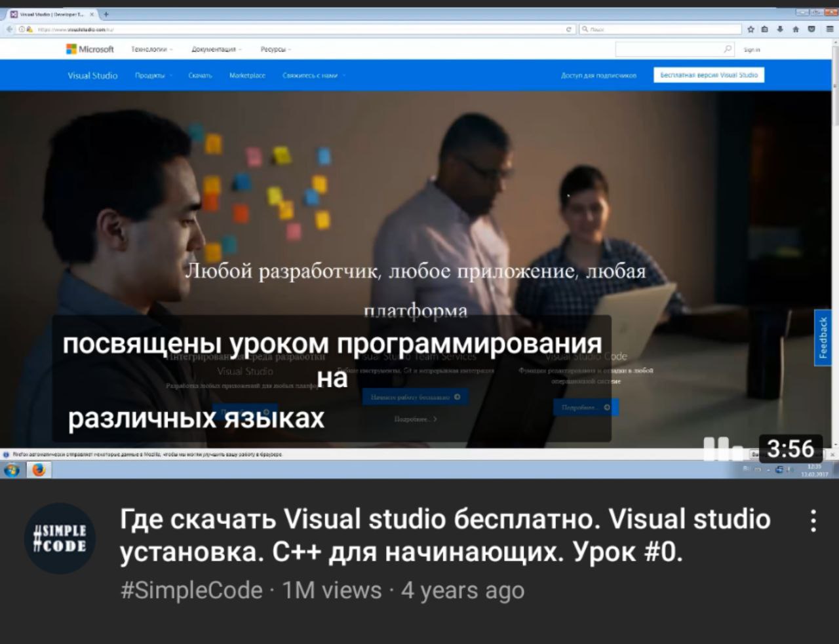The width and height of the screenshot is (839, 644).
Task: Click the info icon in Firefox notification bar
Action: pyautogui.click(x=6, y=454)
